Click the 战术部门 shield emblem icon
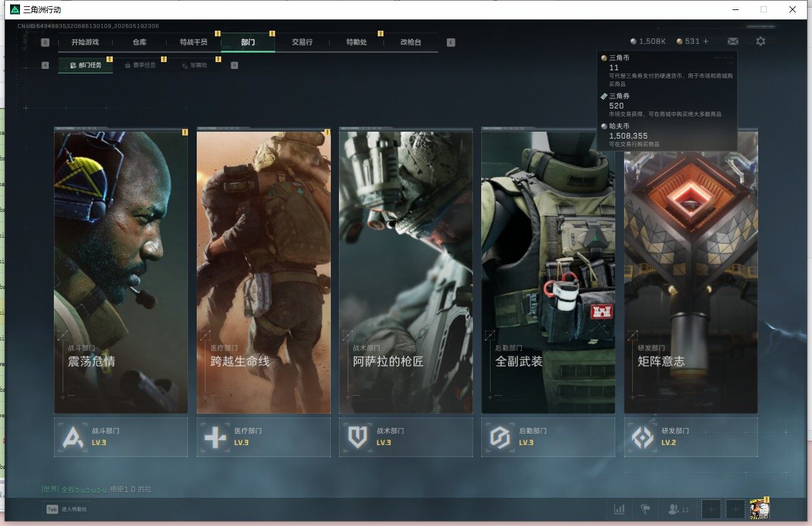 (357, 437)
